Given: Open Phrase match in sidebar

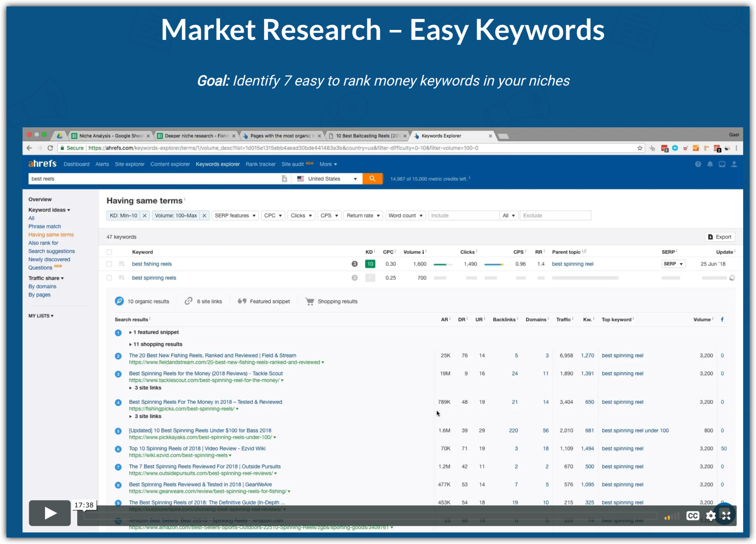Looking at the screenshot, I should [x=45, y=226].
